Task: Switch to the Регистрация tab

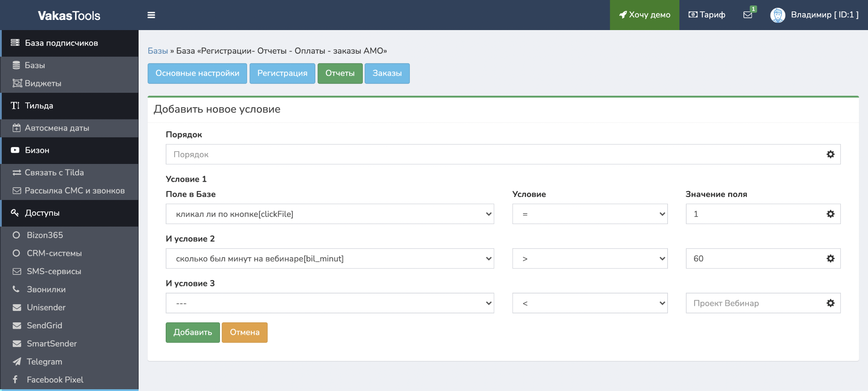Action: pyautogui.click(x=282, y=73)
